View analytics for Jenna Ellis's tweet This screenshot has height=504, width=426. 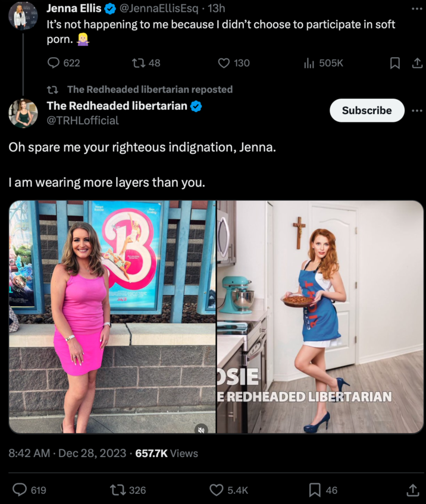pos(309,63)
